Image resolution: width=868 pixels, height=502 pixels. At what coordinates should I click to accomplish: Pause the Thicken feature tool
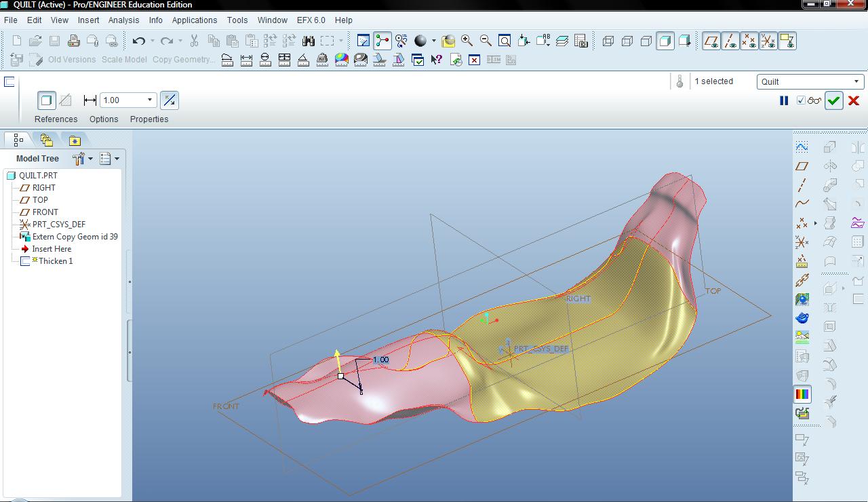pos(784,100)
